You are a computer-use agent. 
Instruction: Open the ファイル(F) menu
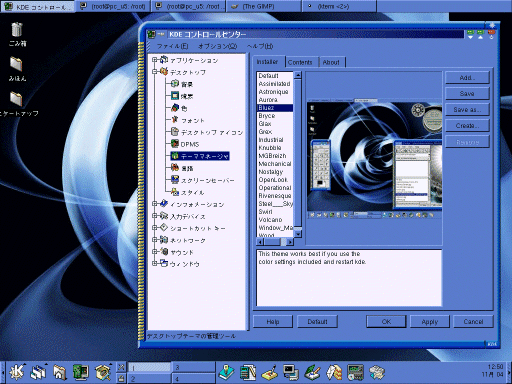pyautogui.click(x=172, y=46)
